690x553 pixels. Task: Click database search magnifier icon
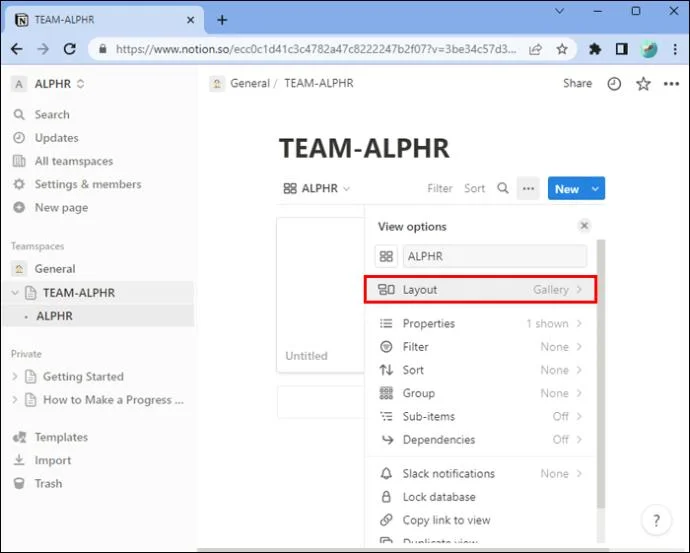(503, 188)
